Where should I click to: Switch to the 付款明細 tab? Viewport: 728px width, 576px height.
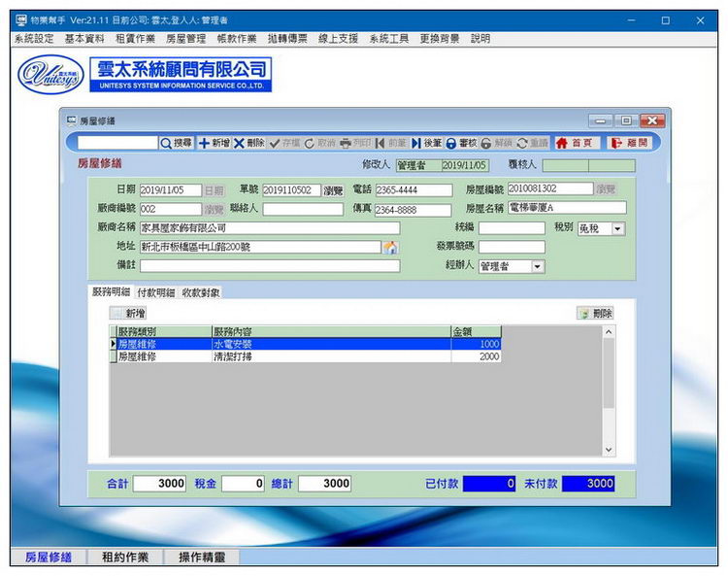click(155, 292)
